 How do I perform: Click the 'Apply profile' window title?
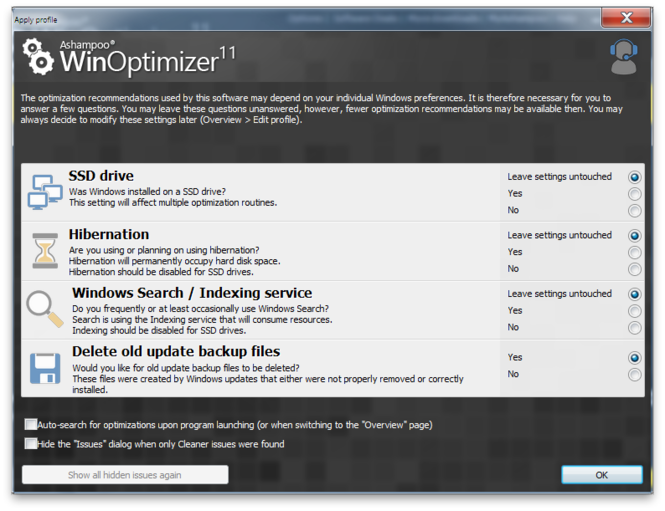36,20
